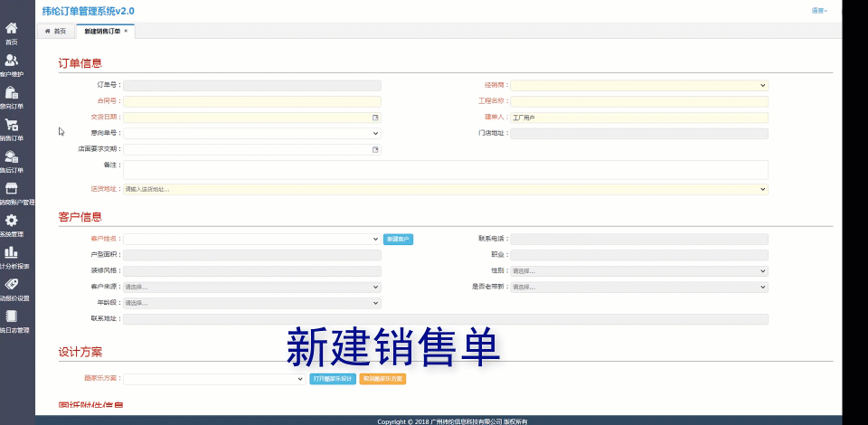Click the 联系地址 field
868x425 pixels.
(x=446, y=319)
